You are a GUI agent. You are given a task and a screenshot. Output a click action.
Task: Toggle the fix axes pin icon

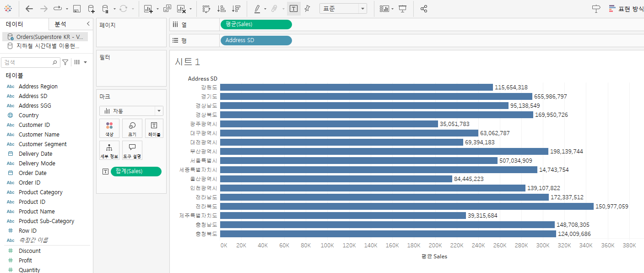pos(307,9)
